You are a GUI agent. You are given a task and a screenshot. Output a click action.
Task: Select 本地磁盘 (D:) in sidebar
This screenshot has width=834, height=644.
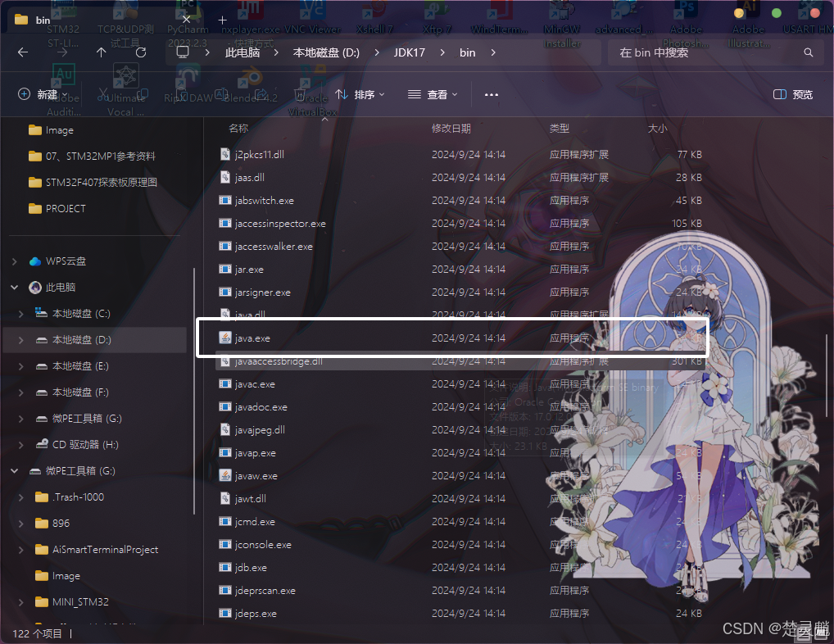pyautogui.click(x=95, y=340)
